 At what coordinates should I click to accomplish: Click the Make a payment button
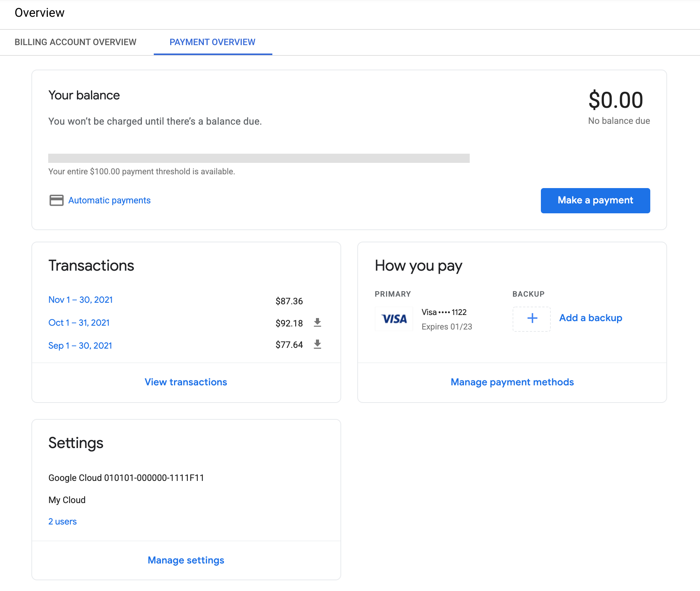coord(595,200)
